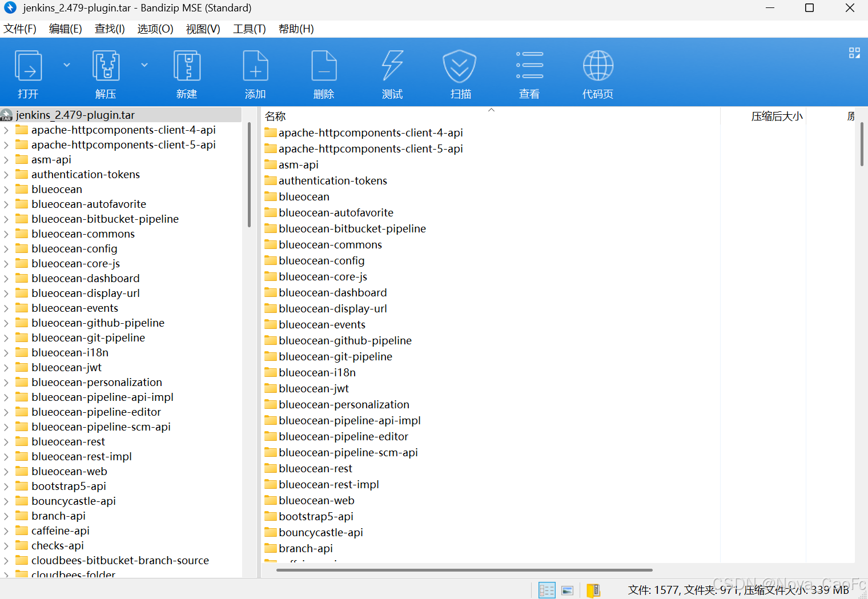This screenshot has height=599, width=868.
Task: Click the 解压 (Extract) toolbar icon
Action: pos(106,66)
